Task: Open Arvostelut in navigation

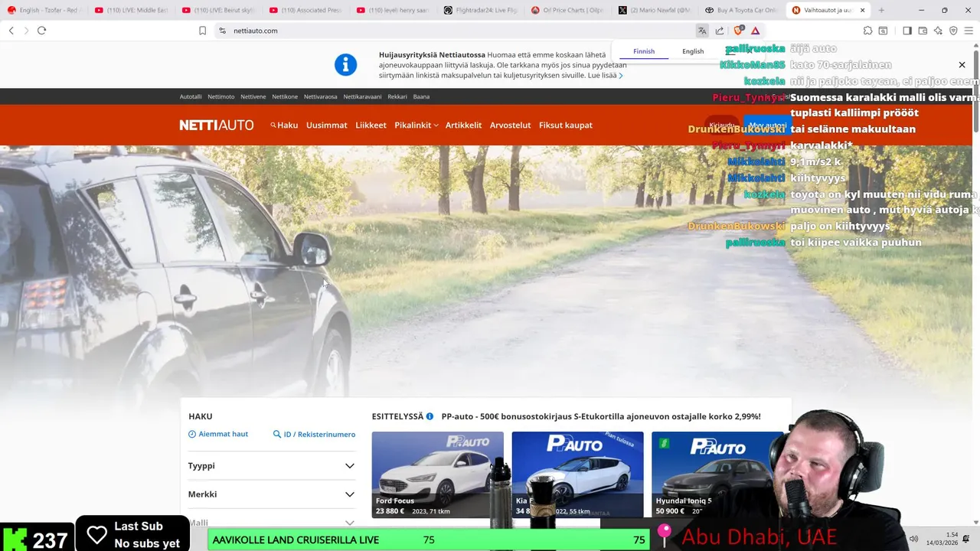Action: click(510, 125)
